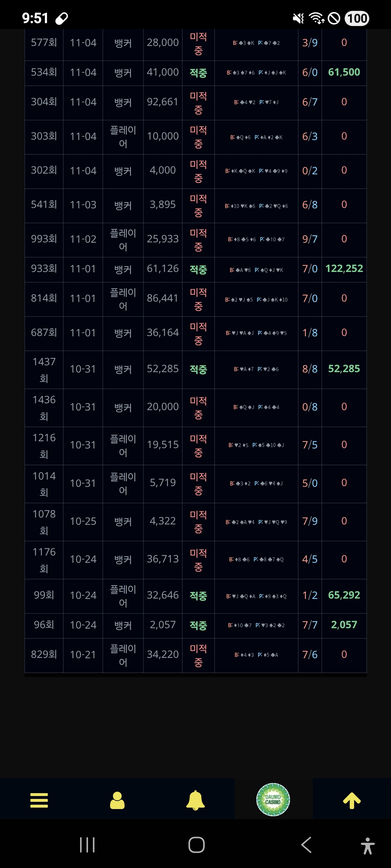Tap Android back navigation button

pos(306,845)
